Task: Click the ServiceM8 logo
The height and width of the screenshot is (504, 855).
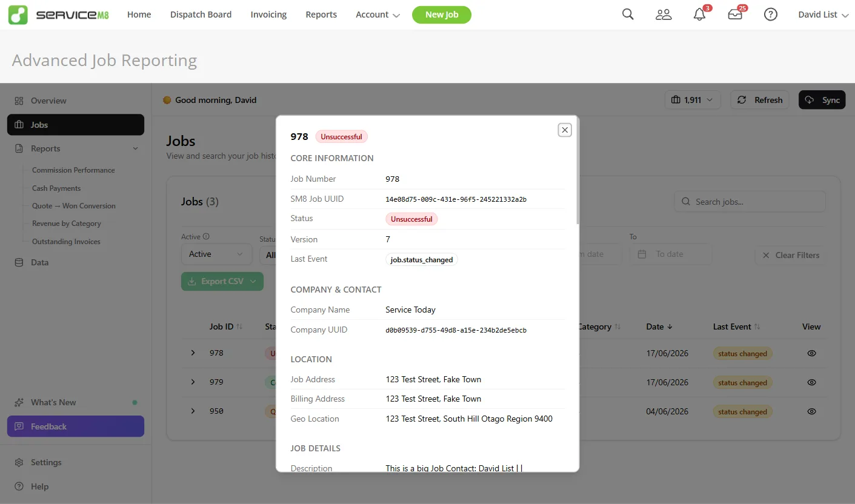Action: (59, 15)
